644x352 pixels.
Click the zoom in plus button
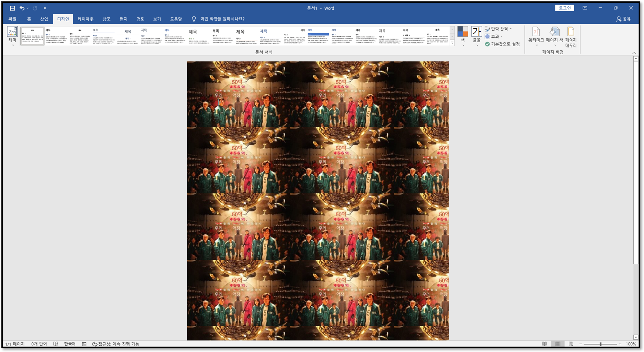pos(620,344)
